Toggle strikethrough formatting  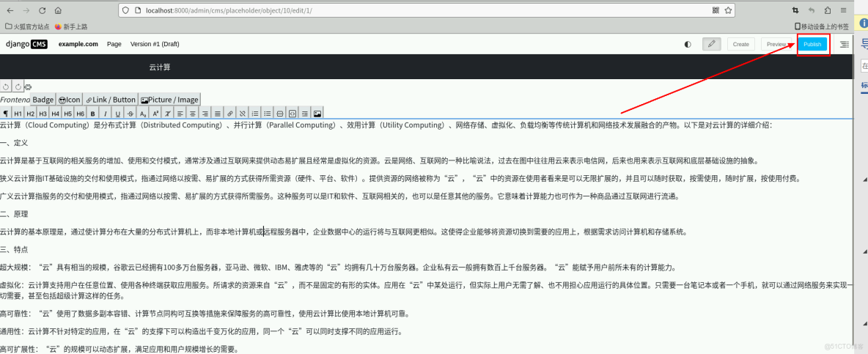[130, 114]
